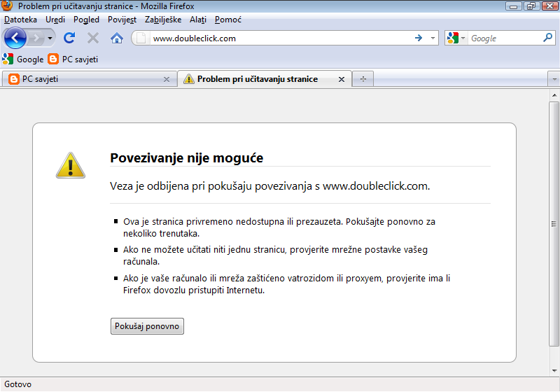Click the magnifier search icon
This screenshot has height=392, width=560.
(x=548, y=38)
